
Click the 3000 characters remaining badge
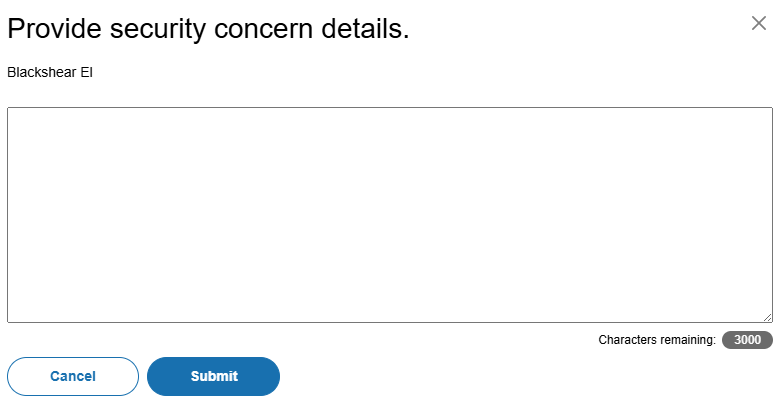[x=747, y=340]
